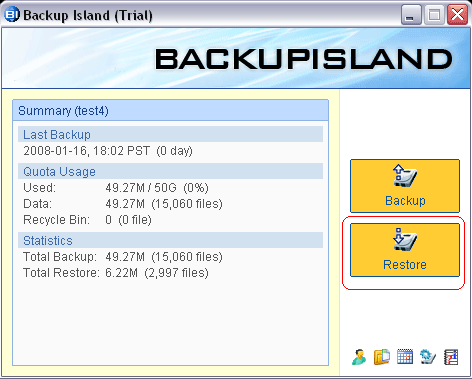Open the calendar schedule icon

point(405,357)
